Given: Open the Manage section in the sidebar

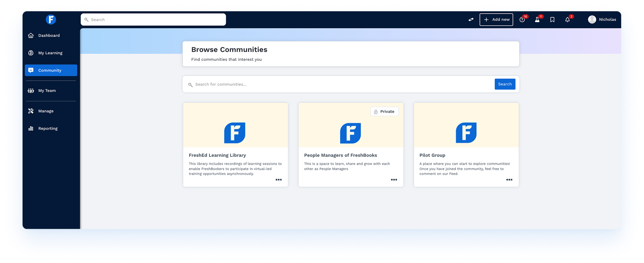Looking at the screenshot, I should pos(46,111).
